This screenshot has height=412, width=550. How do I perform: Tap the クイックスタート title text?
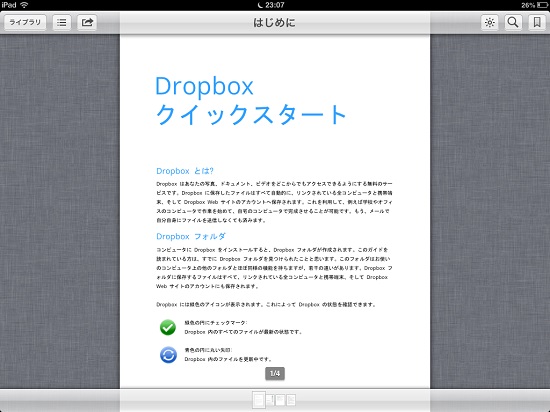[x=251, y=114]
